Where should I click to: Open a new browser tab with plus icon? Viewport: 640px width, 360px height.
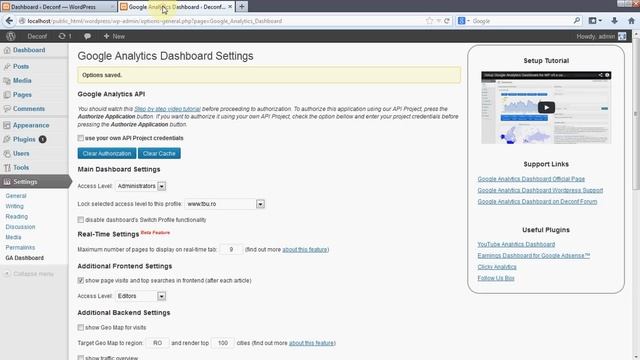pyautogui.click(x=242, y=7)
